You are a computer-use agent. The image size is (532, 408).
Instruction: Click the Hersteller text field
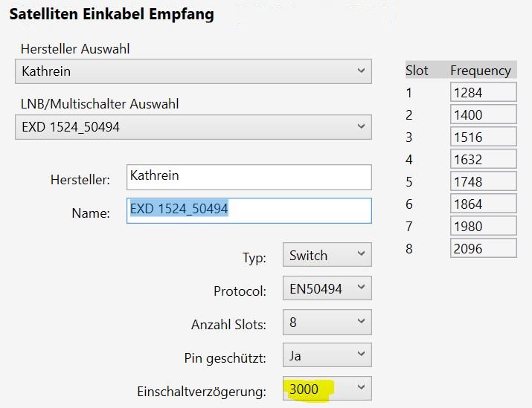tap(249, 177)
